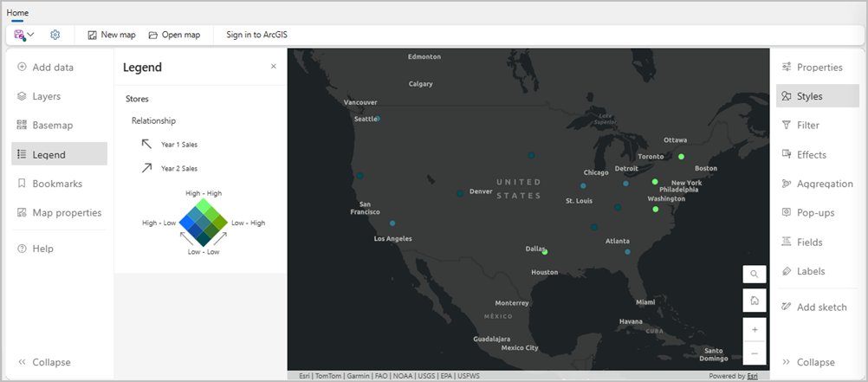Click the store point near Seattle
This screenshot has height=382, width=868.
[378, 119]
